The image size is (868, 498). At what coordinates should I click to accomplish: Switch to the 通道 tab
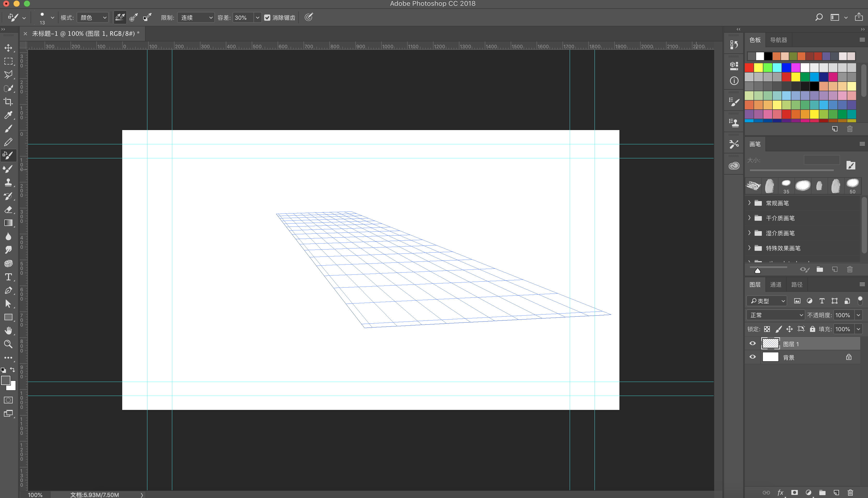click(775, 284)
